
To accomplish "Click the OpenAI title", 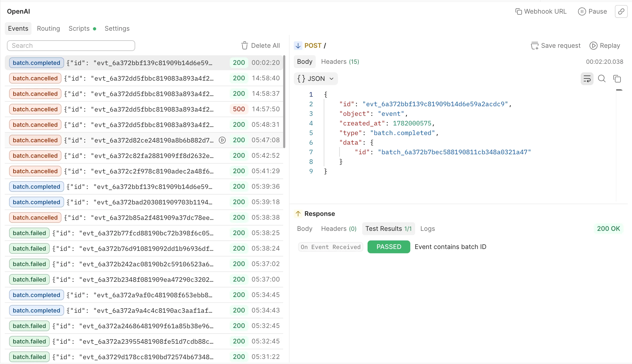I will tap(18, 11).
